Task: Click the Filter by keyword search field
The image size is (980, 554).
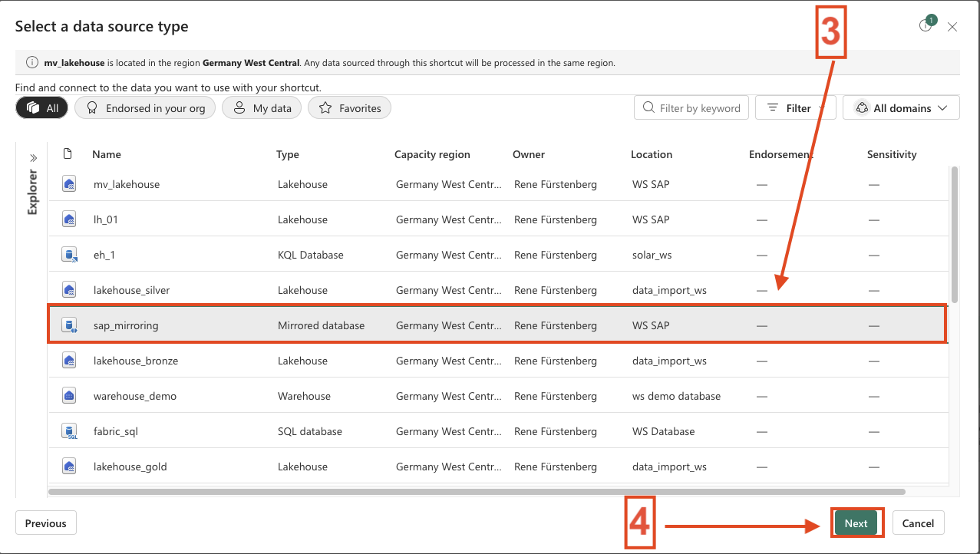Action: [x=699, y=108]
